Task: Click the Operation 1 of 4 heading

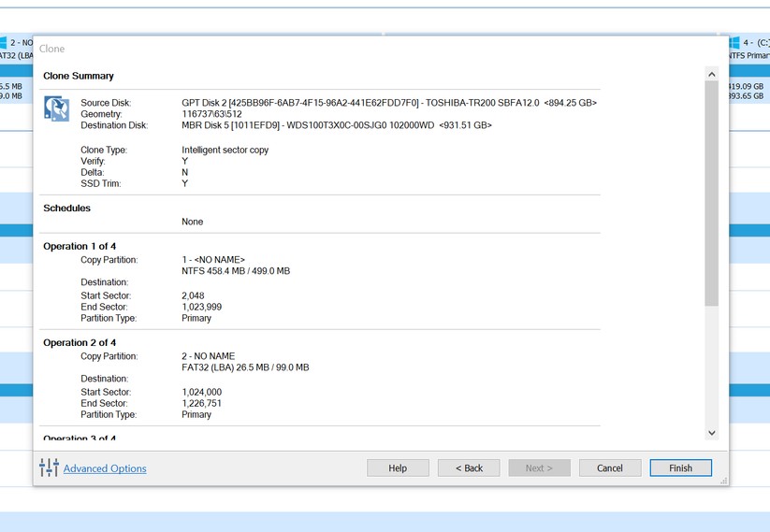Action: point(80,247)
